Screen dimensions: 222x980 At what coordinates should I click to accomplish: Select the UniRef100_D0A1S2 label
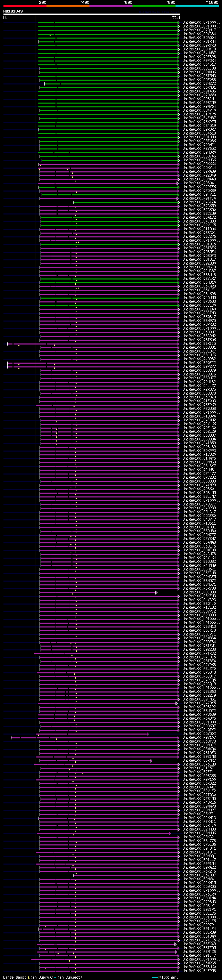click(199, 217)
